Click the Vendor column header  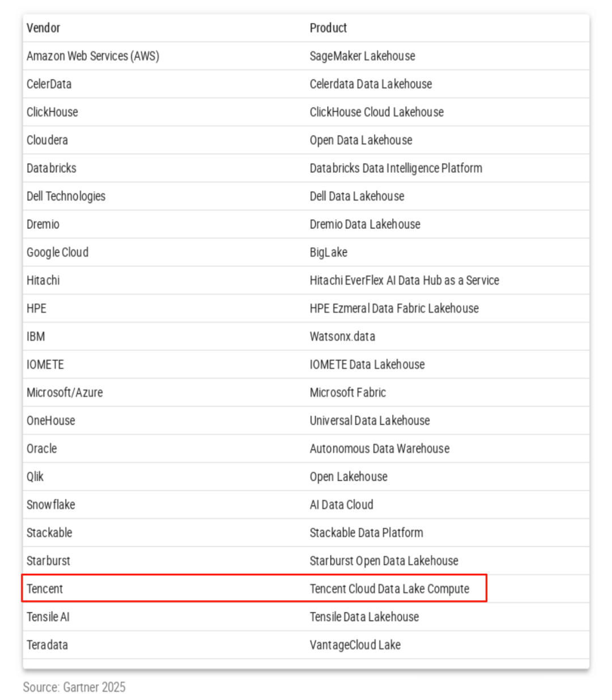43,28
